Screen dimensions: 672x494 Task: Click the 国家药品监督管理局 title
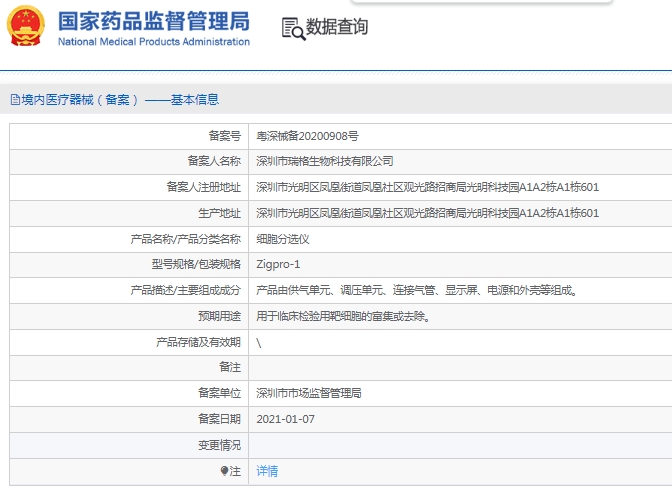coord(153,21)
